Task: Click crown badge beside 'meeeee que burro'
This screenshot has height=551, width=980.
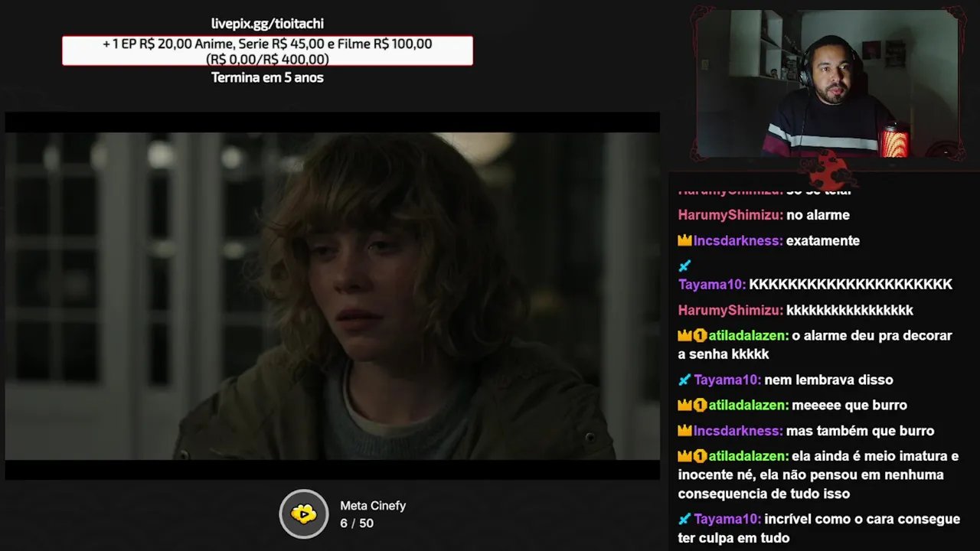Action: (x=684, y=405)
